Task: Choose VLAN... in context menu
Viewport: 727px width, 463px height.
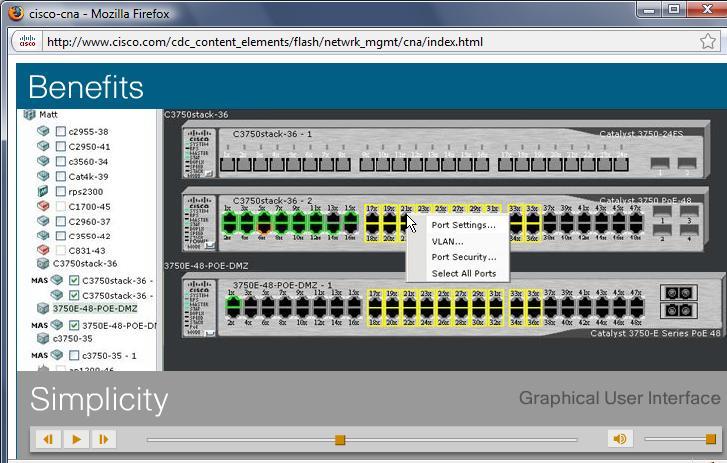Action: click(x=447, y=241)
